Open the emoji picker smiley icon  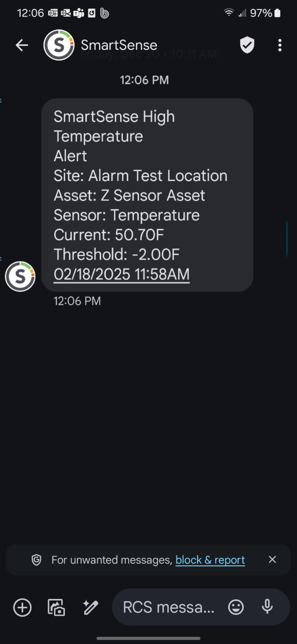coord(236,607)
